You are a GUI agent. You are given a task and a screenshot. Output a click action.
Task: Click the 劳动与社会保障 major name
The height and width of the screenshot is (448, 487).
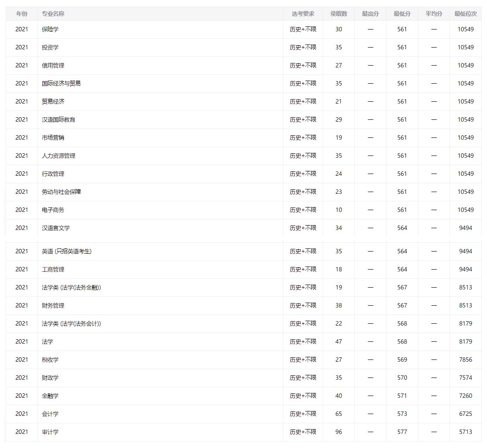pyautogui.click(x=61, y=192)
